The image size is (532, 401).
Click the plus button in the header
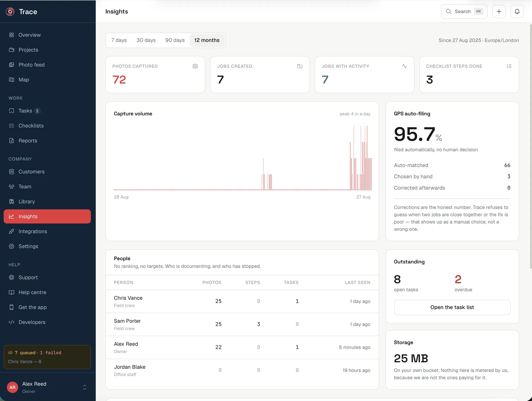[x=499, y=12]
